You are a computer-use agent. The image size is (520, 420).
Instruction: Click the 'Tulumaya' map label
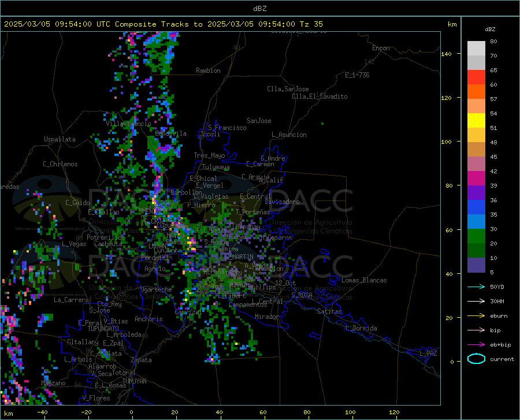pyautogui.click(x=216, y=167)
